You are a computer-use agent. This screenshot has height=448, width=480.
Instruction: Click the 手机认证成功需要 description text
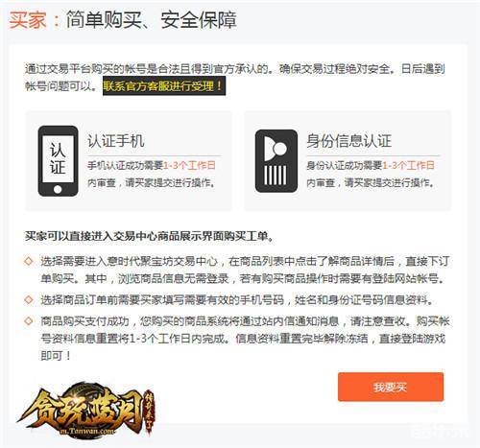pos(126,165)
